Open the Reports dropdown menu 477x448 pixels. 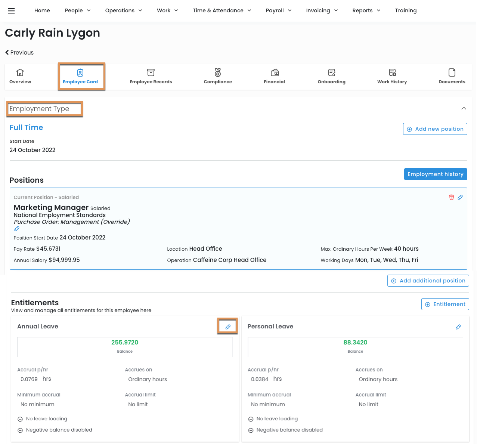(x=366, y=10)
